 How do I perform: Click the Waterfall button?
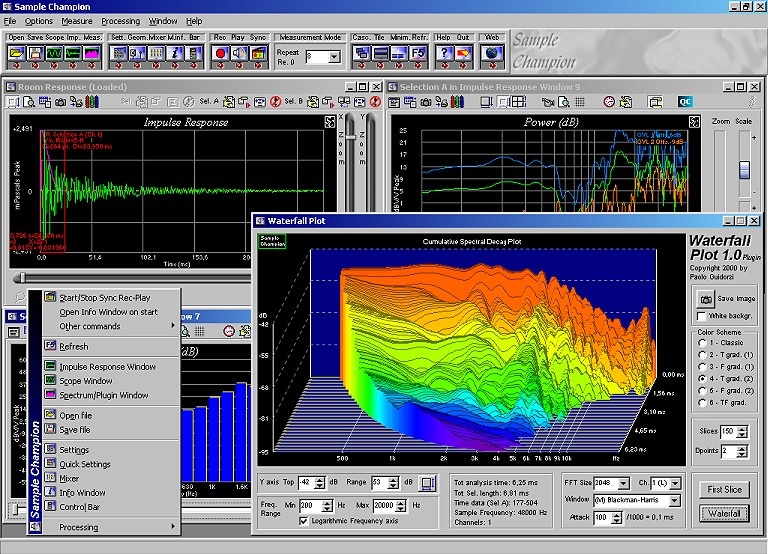[x=724, y=513]
